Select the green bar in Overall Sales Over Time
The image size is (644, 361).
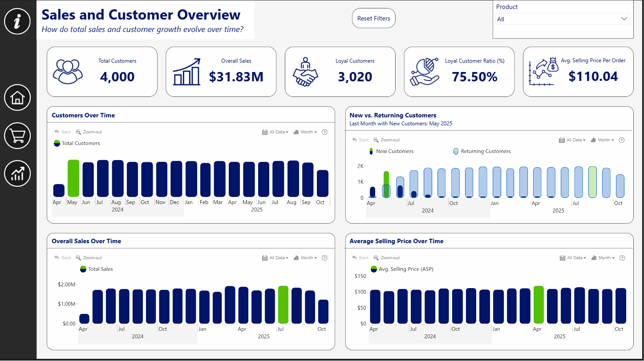[283, 305]
